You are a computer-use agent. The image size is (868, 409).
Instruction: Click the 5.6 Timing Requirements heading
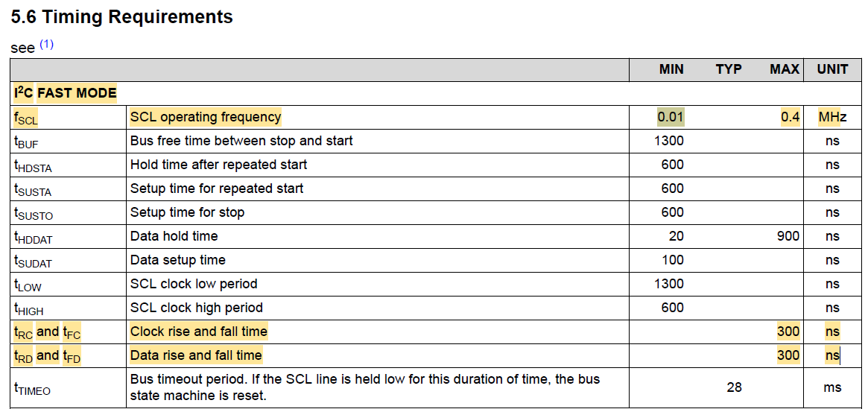pos(122,17)
